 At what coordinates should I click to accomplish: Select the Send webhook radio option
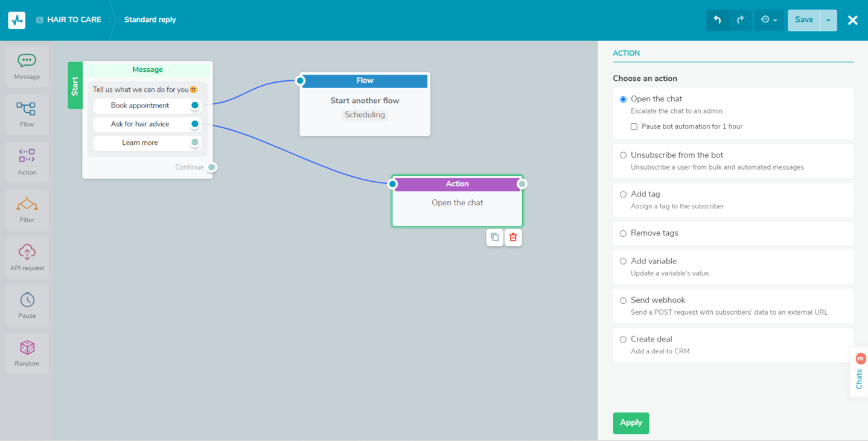point(623,300)
